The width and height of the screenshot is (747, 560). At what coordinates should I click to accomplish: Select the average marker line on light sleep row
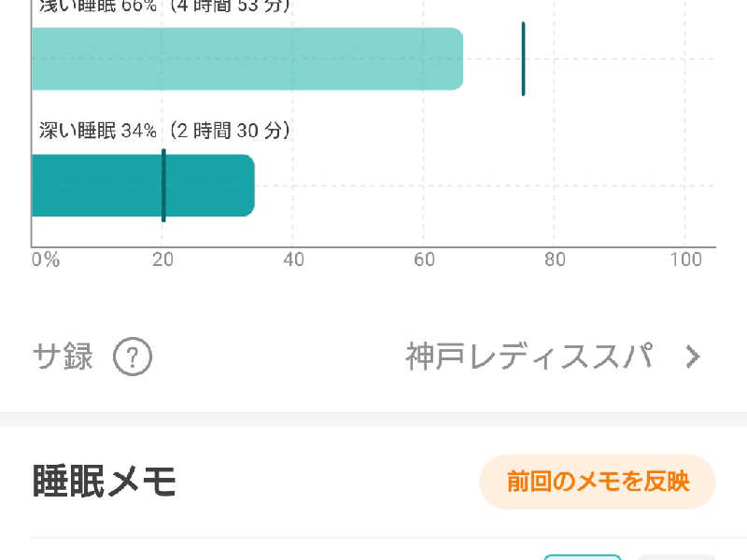tap(523, 59)
